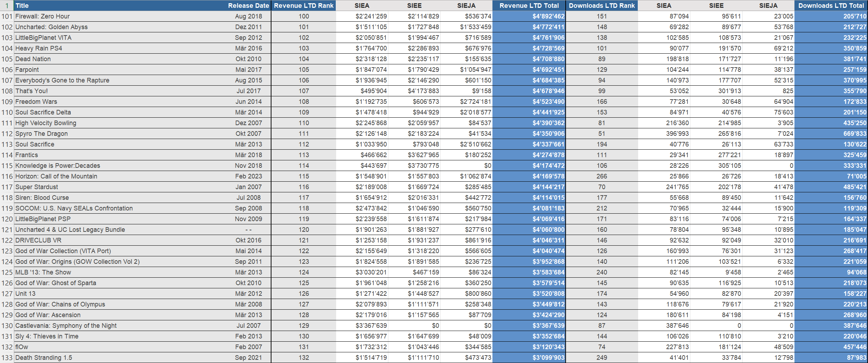
Task: Select the 'Siren: Blood Curse' title
Action: [120, 198]
